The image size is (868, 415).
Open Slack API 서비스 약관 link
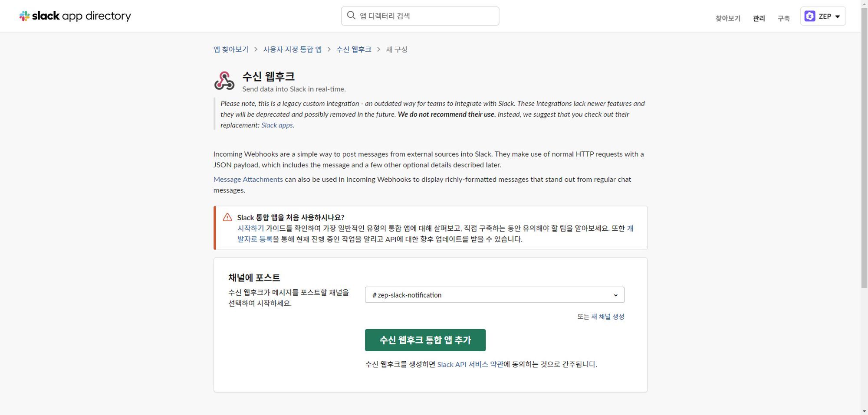[x=470, y=364]
